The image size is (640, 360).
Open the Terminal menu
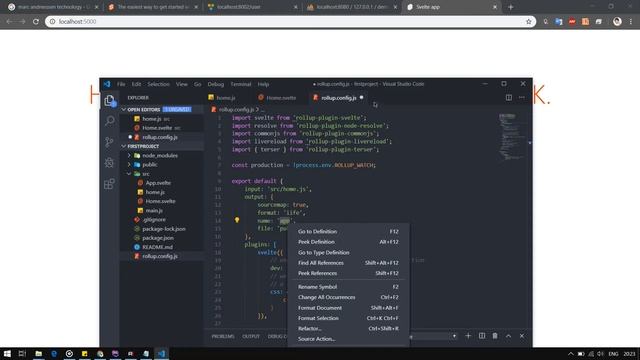[x=241, y=84]
